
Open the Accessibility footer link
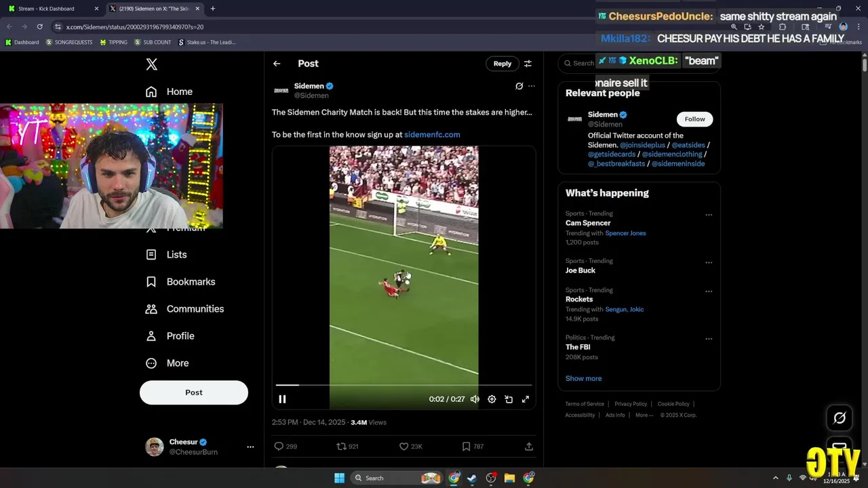[x=580, y=415]
